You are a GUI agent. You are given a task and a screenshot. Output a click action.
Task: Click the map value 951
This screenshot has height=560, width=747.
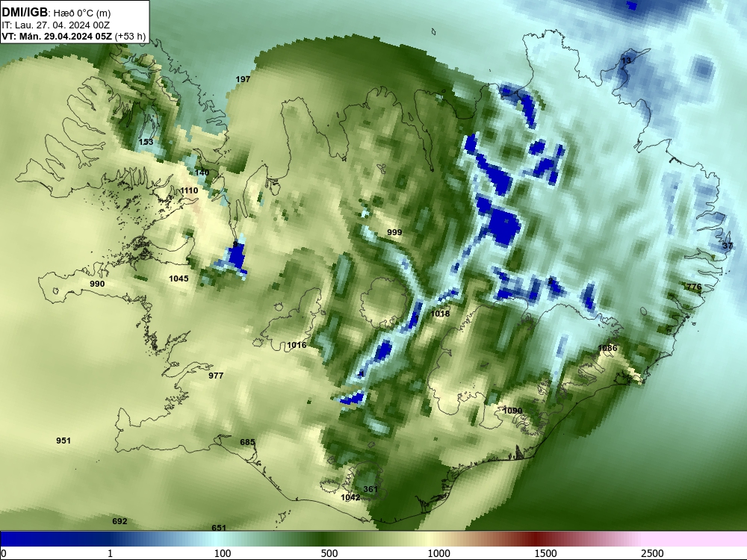click(x=63, y=441)
